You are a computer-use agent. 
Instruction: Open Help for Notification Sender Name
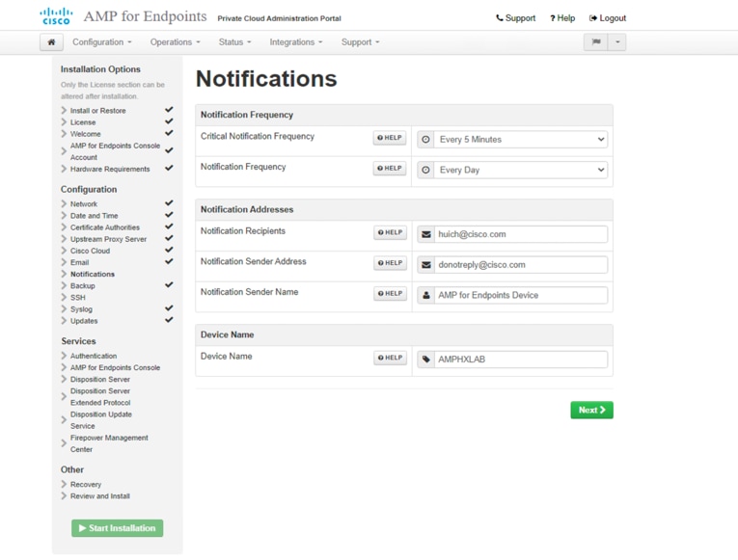pyautogui.click(x=390, y=294)
